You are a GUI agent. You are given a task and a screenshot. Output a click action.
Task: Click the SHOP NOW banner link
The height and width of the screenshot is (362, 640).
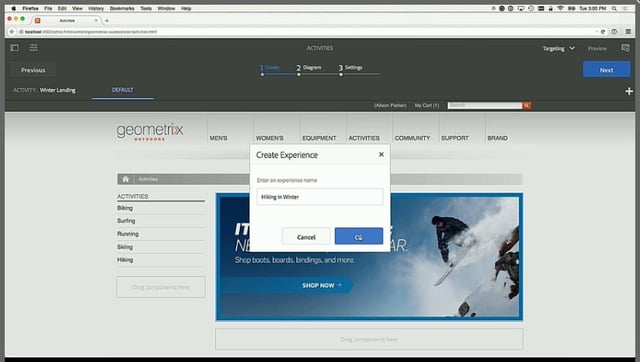[322, 285]
